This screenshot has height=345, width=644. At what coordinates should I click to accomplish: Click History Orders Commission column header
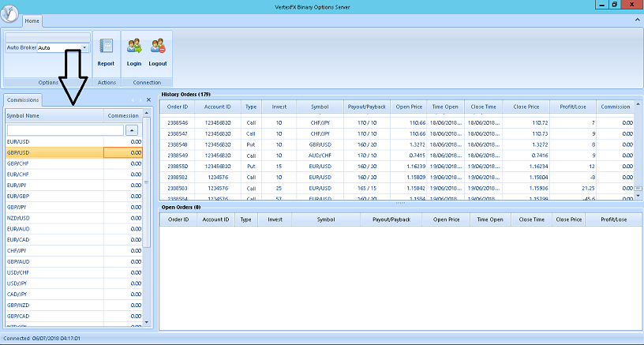[x=616, y=107]
